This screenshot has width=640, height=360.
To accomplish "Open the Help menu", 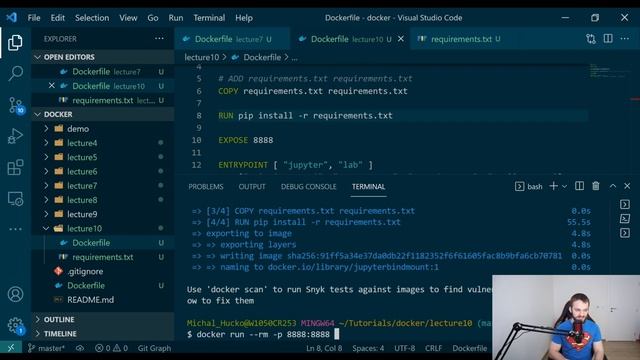I will pos(244,18).
